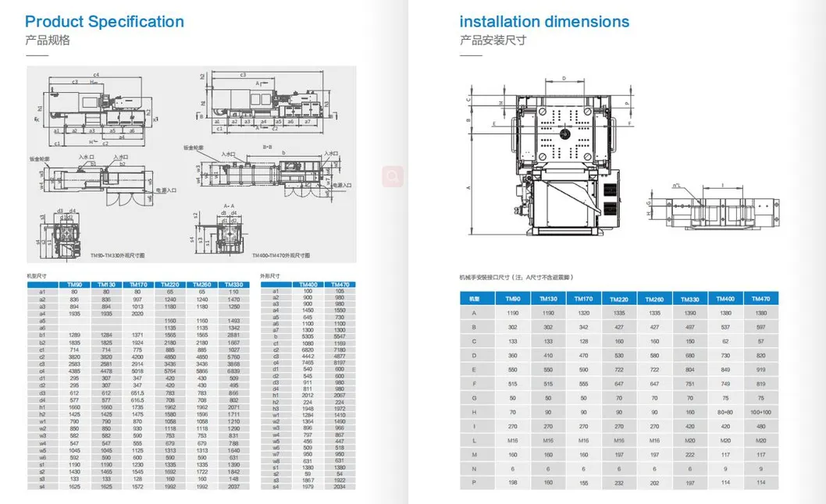
Task: Click the row A header in dimensions table
Action: (x=473, y=313)
